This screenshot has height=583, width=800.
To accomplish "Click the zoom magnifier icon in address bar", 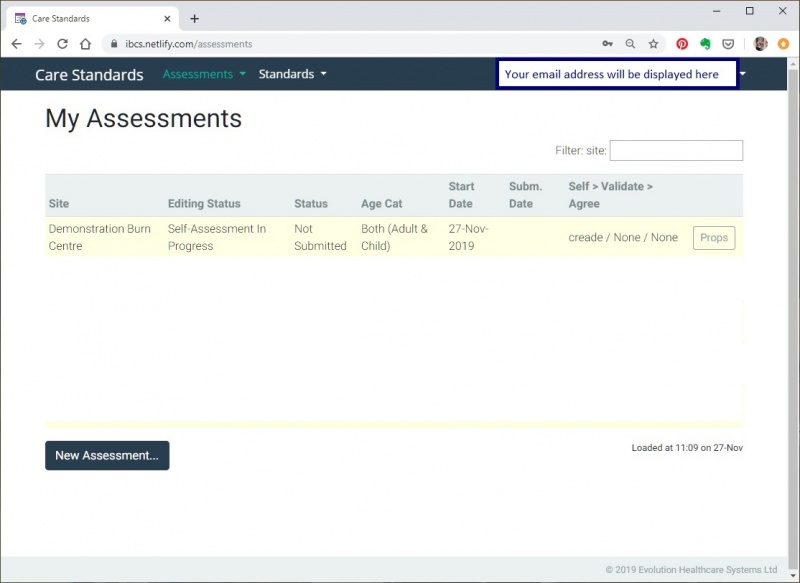I will point(631,44).
